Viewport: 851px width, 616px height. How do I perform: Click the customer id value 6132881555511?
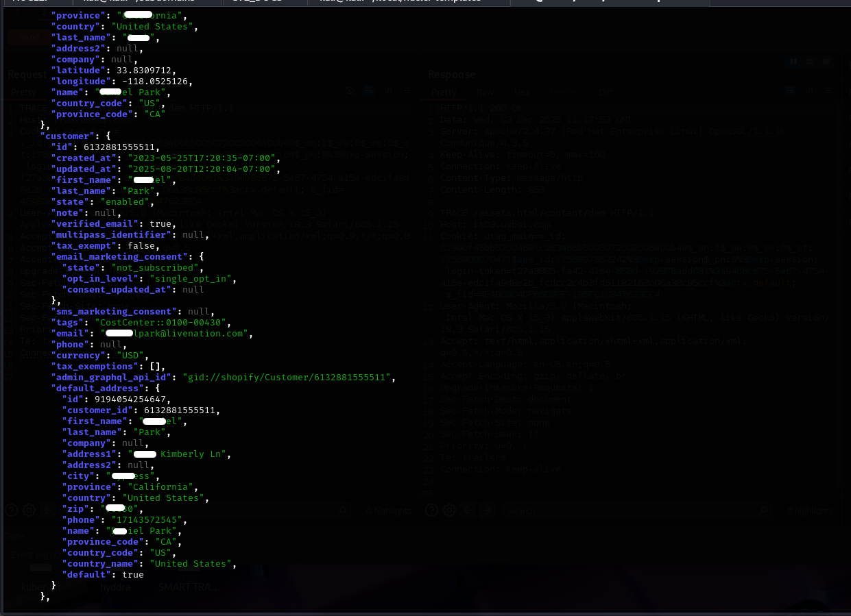[x=119, y=147]
